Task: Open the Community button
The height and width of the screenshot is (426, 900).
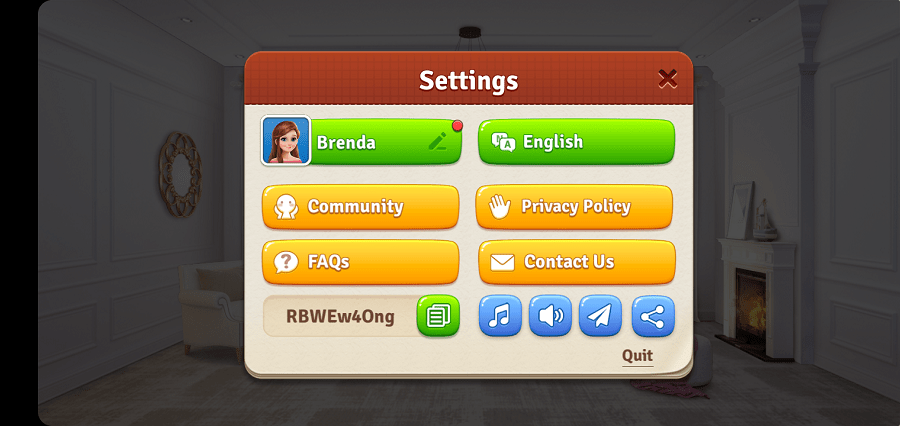Action: (x=360, y=207)
